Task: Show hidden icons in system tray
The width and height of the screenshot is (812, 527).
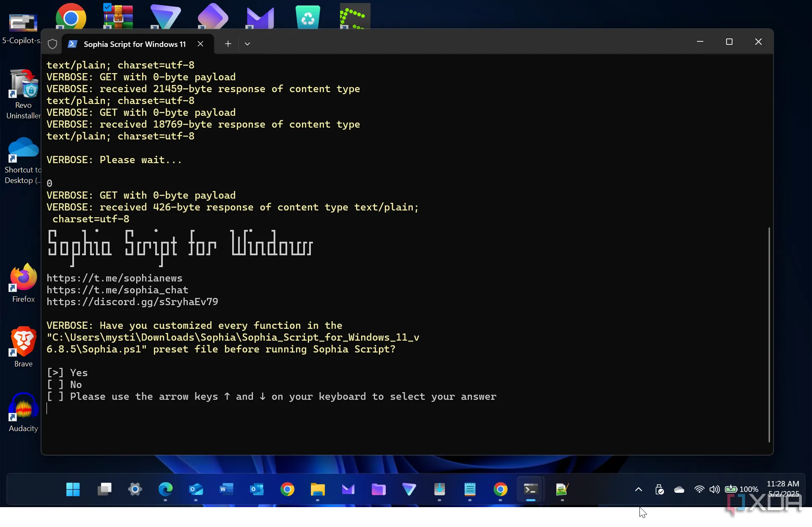Action: pos(639,489)
